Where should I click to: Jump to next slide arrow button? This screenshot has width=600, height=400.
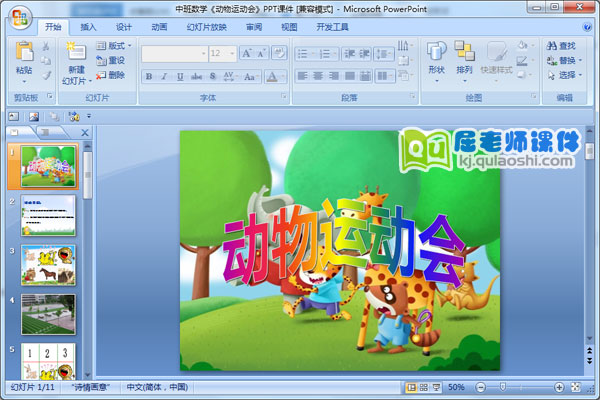click(590, 361)
